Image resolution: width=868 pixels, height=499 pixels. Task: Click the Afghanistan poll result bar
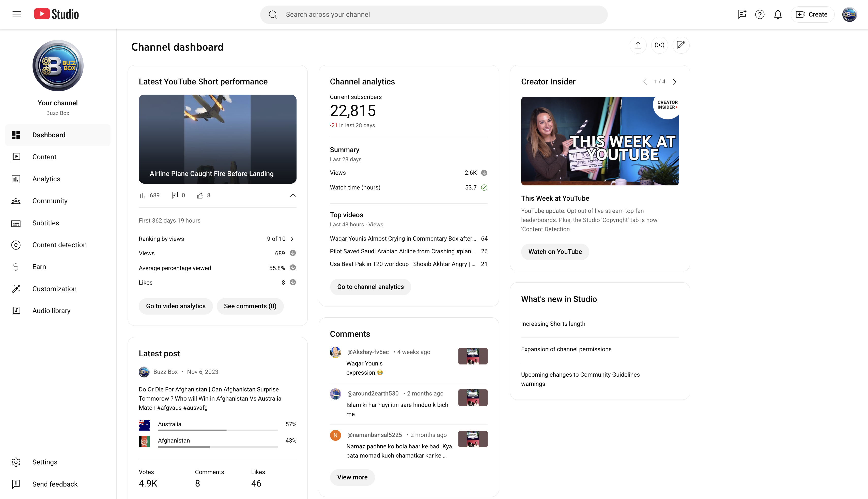pyautogui.click(x=218, y=447)
